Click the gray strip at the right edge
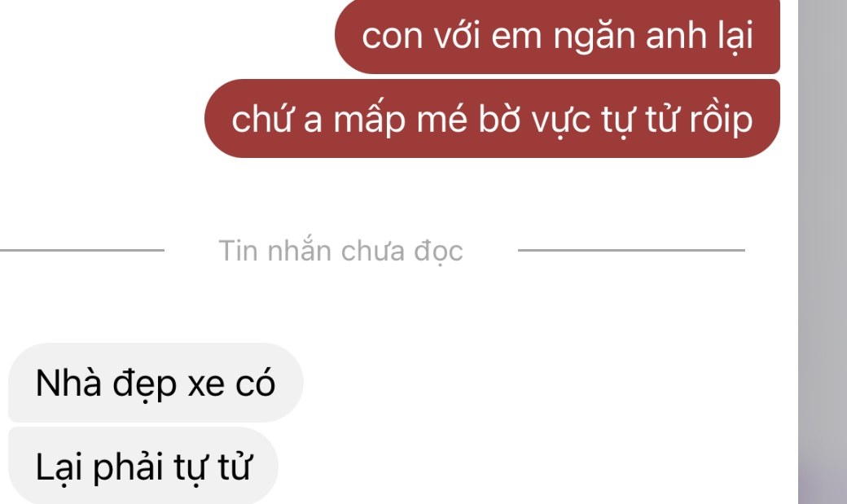The image size is (847, 504). [x=823, y=252]
